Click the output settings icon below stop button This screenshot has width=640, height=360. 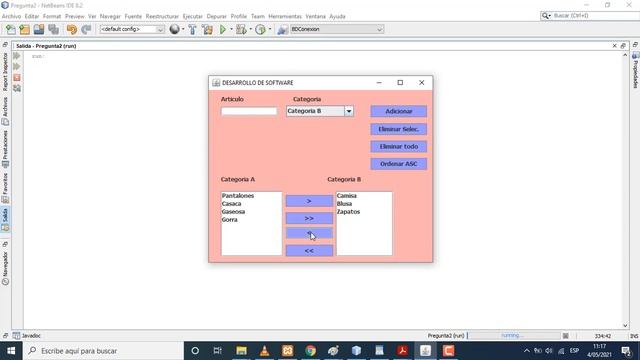point(17,88)
